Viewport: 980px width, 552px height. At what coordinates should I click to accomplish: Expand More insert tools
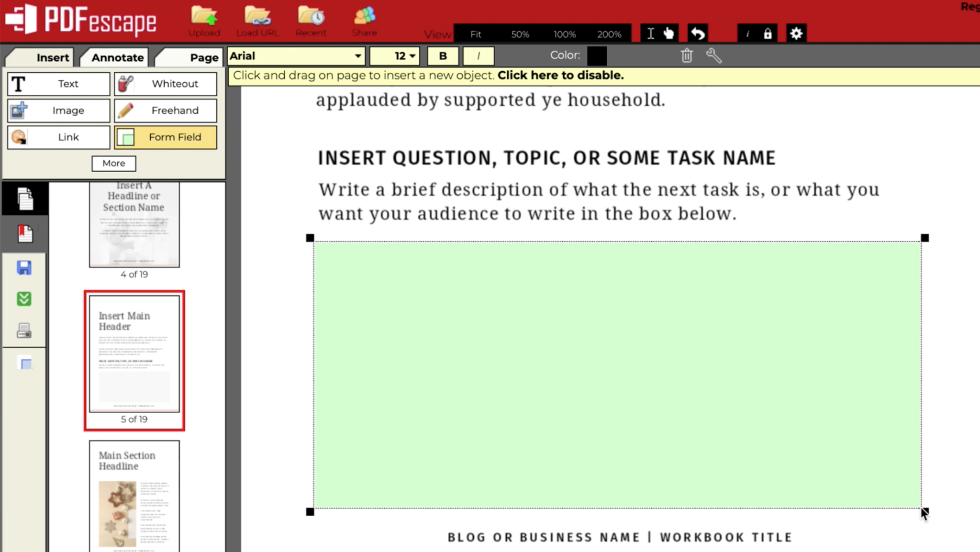click(113, 163)
